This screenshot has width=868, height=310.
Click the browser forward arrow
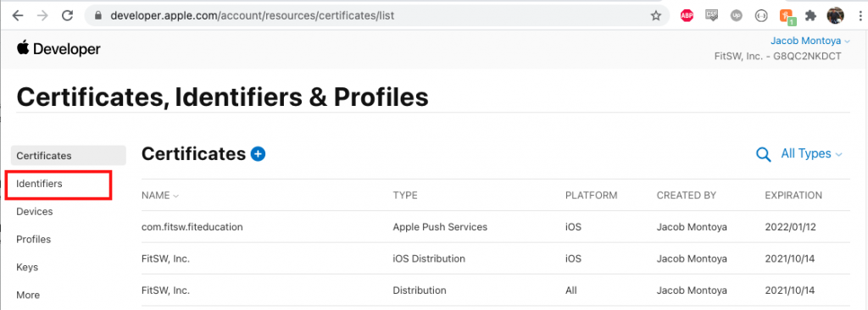coord(42,15)
